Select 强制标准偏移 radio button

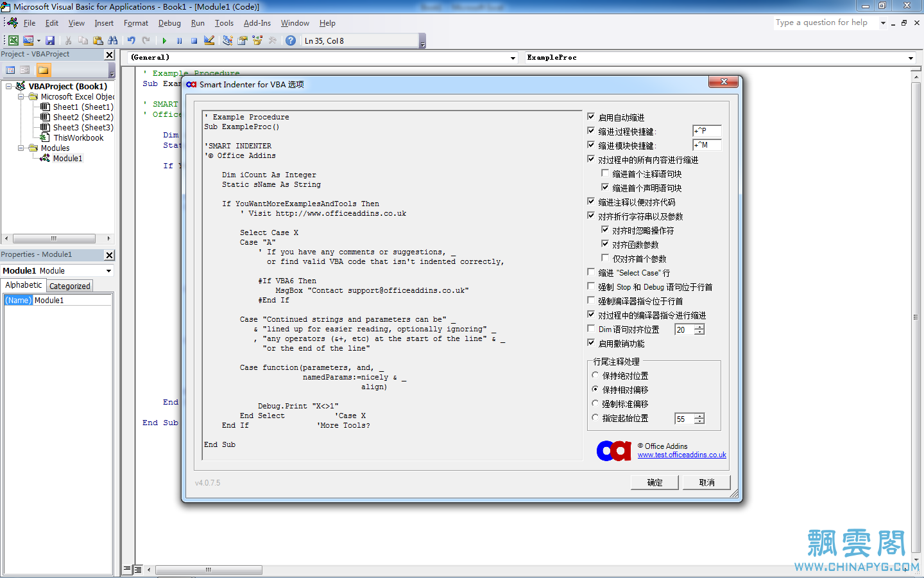(595, 403)
